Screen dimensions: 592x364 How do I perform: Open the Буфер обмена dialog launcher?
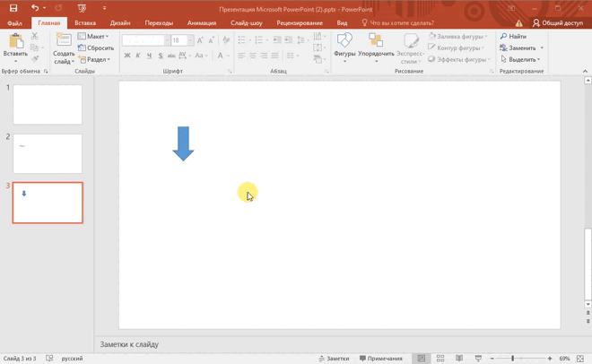click(46, 72)
